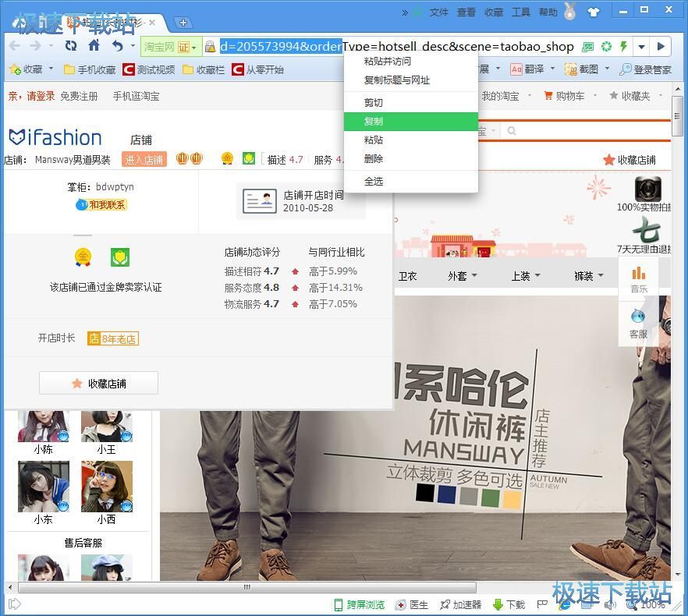Click the blue color swatch under banner

[446, 494]
